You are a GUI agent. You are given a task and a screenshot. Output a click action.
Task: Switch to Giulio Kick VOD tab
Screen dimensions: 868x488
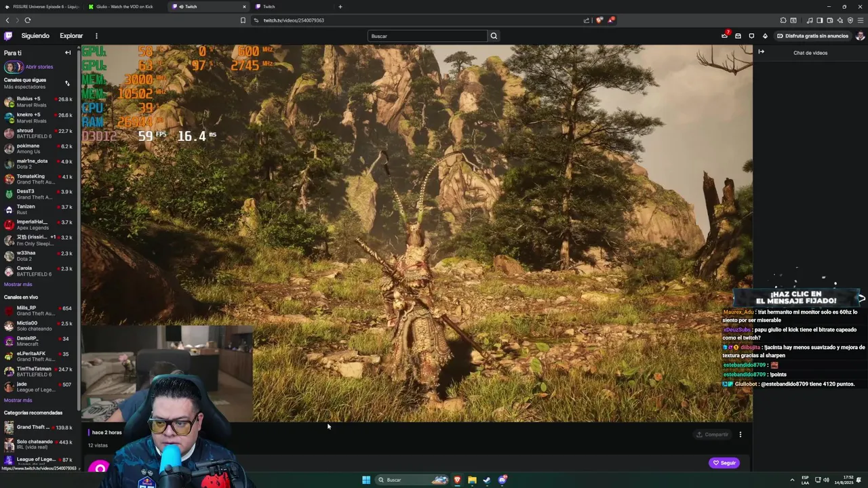pos(125,7)
